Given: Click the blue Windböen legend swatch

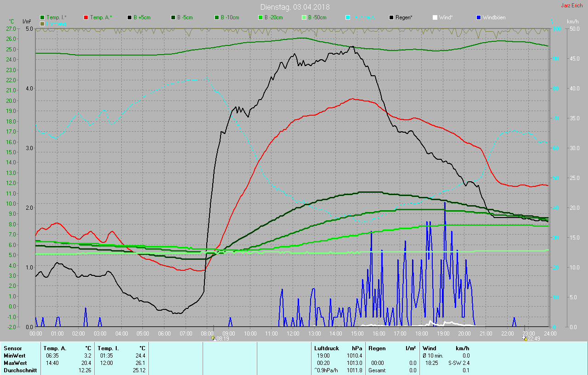Looking at the screenshot, I should click(479, 17).
